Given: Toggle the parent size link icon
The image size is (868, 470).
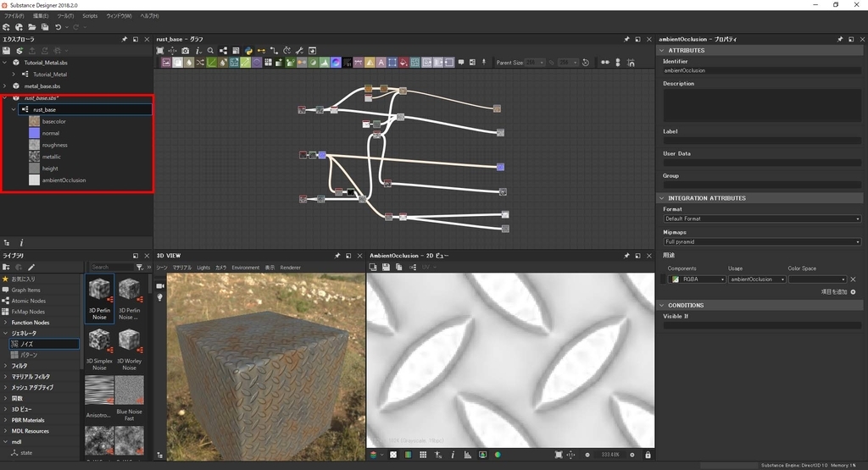Looking at the screenshot, I should point(551,63).
